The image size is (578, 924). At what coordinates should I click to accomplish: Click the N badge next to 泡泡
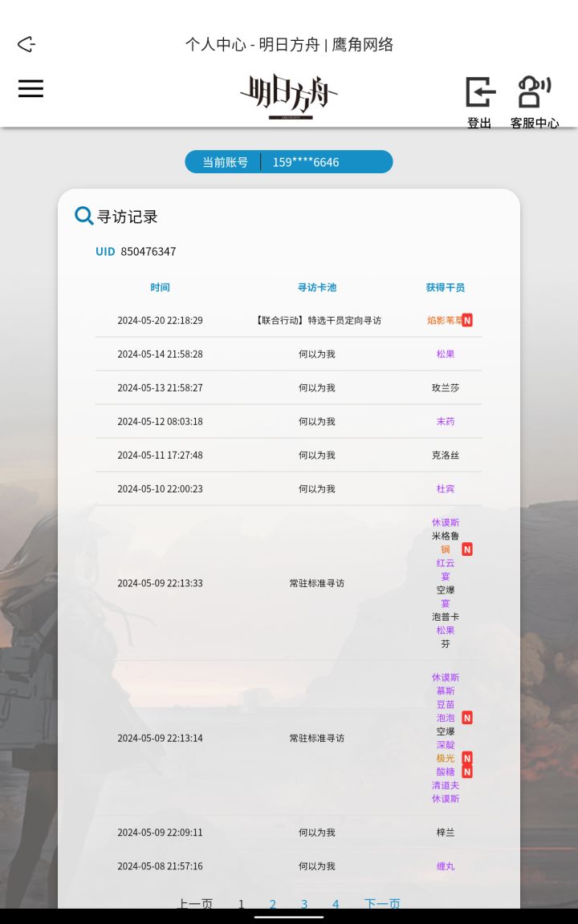click(467, 719)
